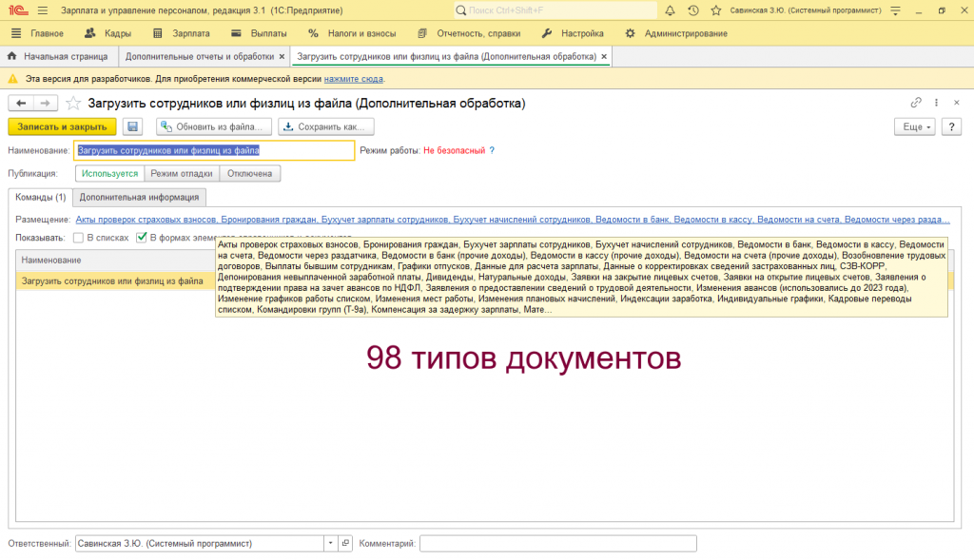Open notifications bell icon
The image size is (974, 560).
click(670, 10)
